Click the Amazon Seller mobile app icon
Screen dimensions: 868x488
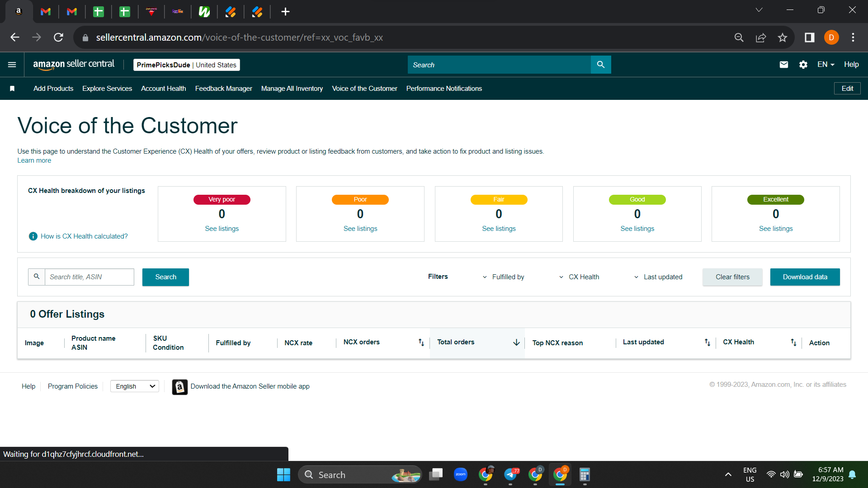pos(180,387)
